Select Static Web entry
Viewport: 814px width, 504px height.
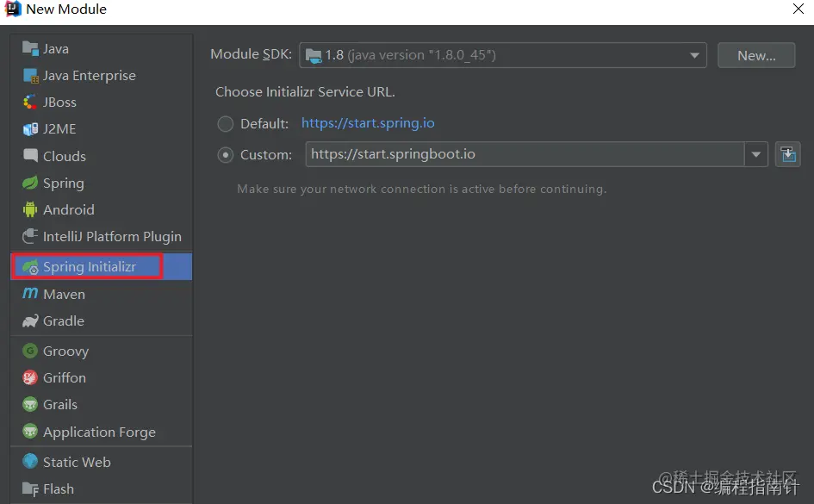point(102,462)
